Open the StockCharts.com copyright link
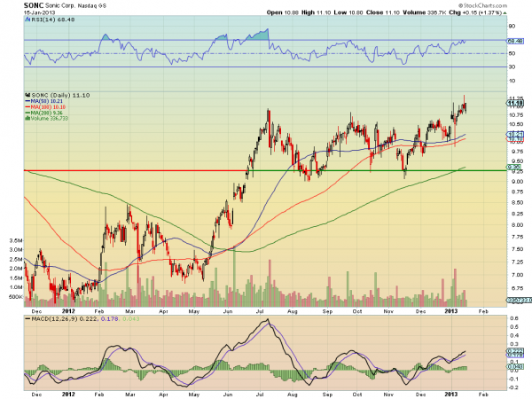Image resolution: width=532 pixels, height=399 pixels. pyautogui.click(x=482, y=5)
